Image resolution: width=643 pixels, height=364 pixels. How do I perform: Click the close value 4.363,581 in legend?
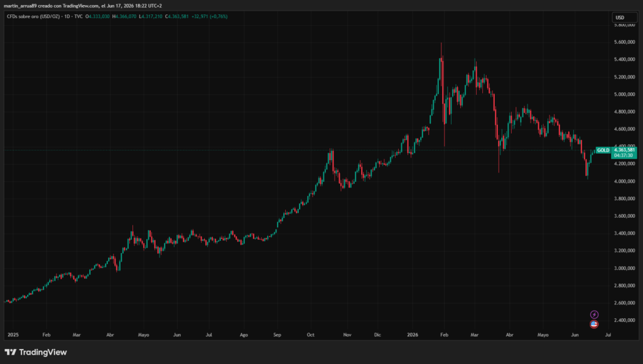tap(178, 16)
